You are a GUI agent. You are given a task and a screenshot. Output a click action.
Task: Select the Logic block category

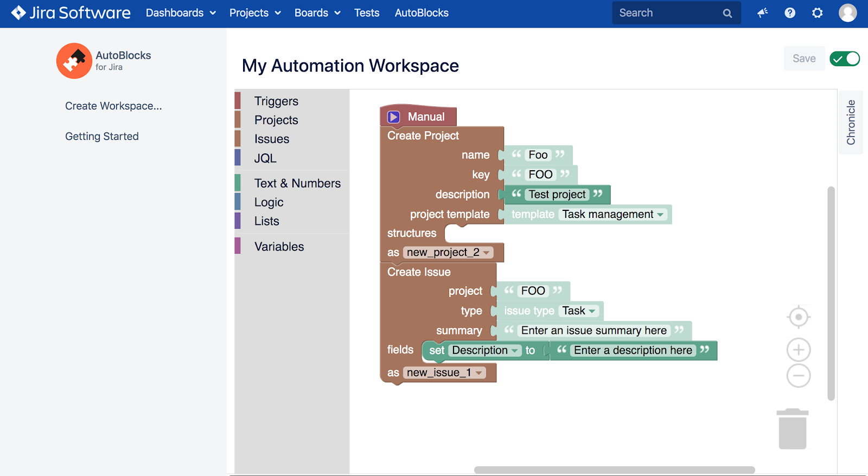pyautogui.click(x=292, y=202)
